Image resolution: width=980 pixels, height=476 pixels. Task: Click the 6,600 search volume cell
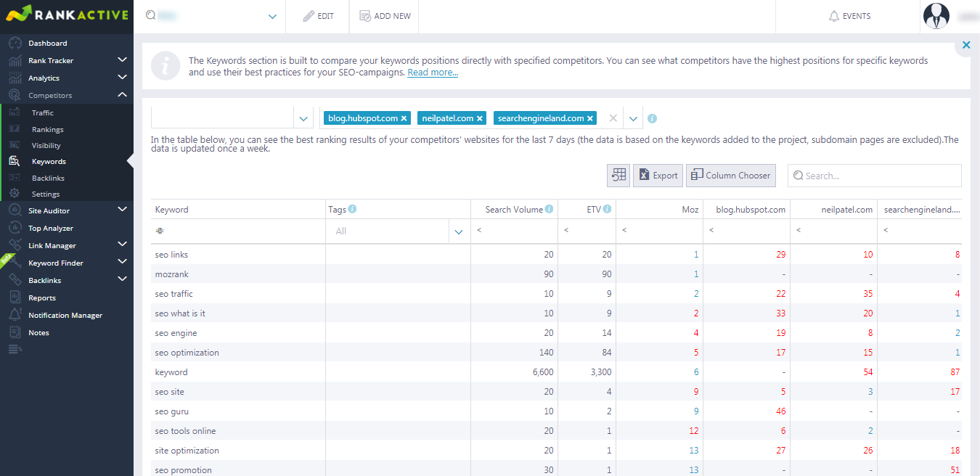click(515, 372)
